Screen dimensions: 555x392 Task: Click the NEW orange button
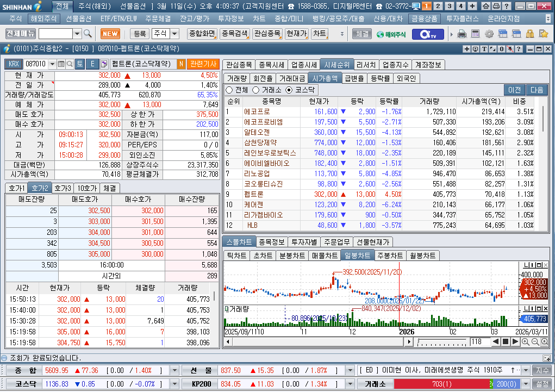(110, 34)
